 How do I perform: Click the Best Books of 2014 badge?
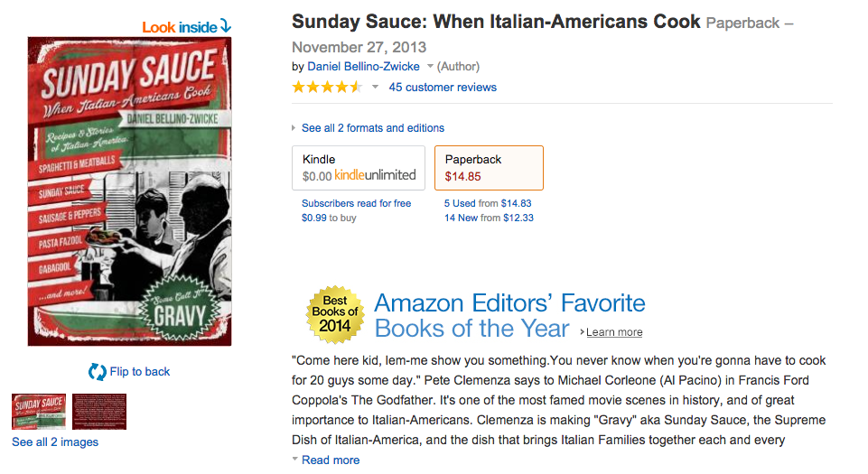click(335, 315)
